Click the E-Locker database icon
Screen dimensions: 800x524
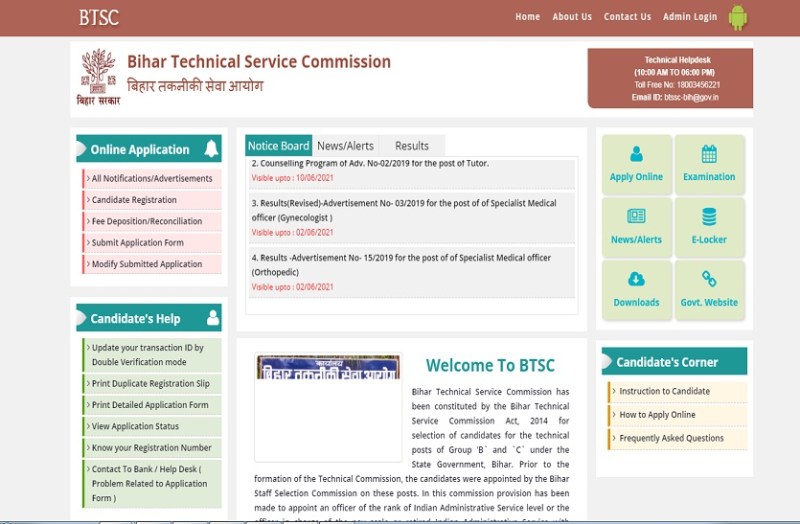coord(709,217)
